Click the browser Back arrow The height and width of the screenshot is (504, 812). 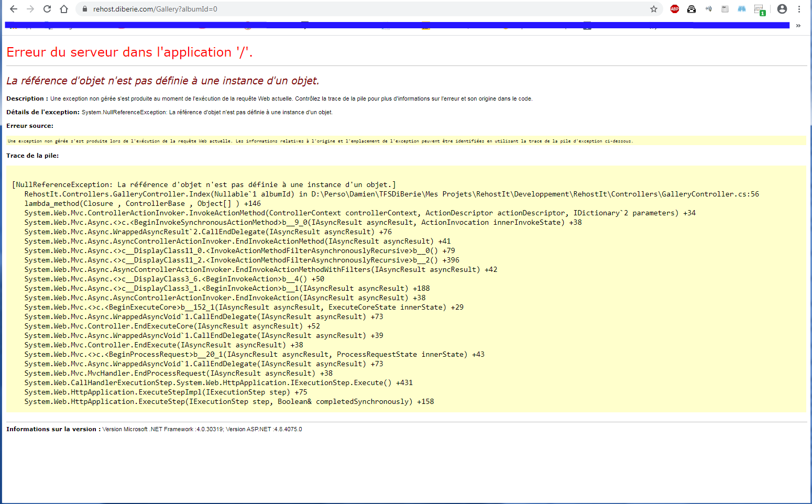(x=14, y=9)
